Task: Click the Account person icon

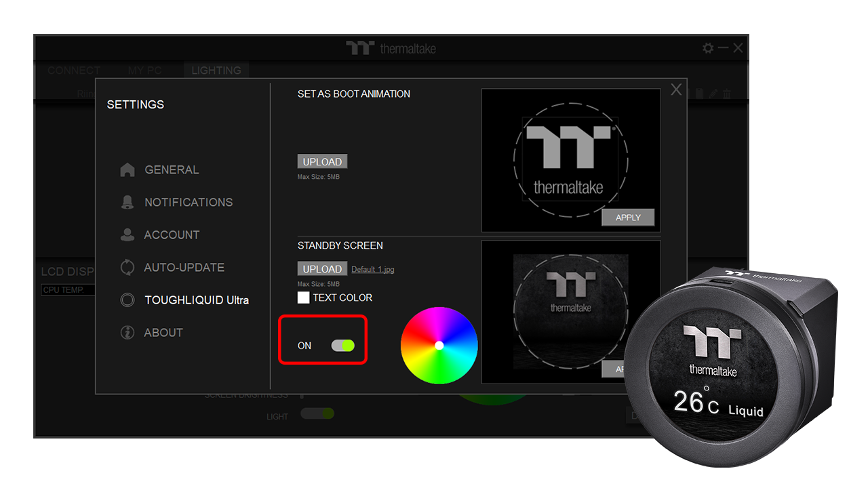Action: point(127,235)
